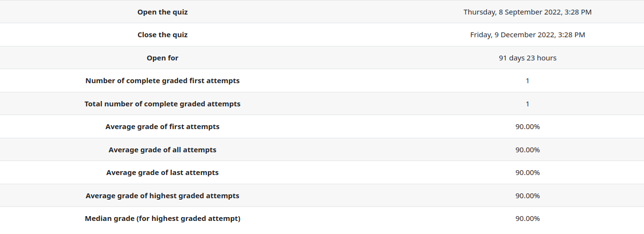Click 'Number of complete graded first attempts' label
This screenshot has width=644, height=234.
pos(163,81)
